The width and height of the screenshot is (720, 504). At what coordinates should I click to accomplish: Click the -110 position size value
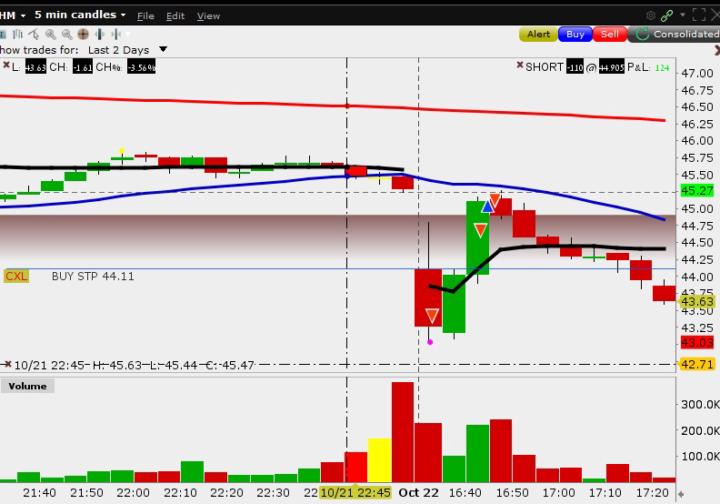(574, 67)
